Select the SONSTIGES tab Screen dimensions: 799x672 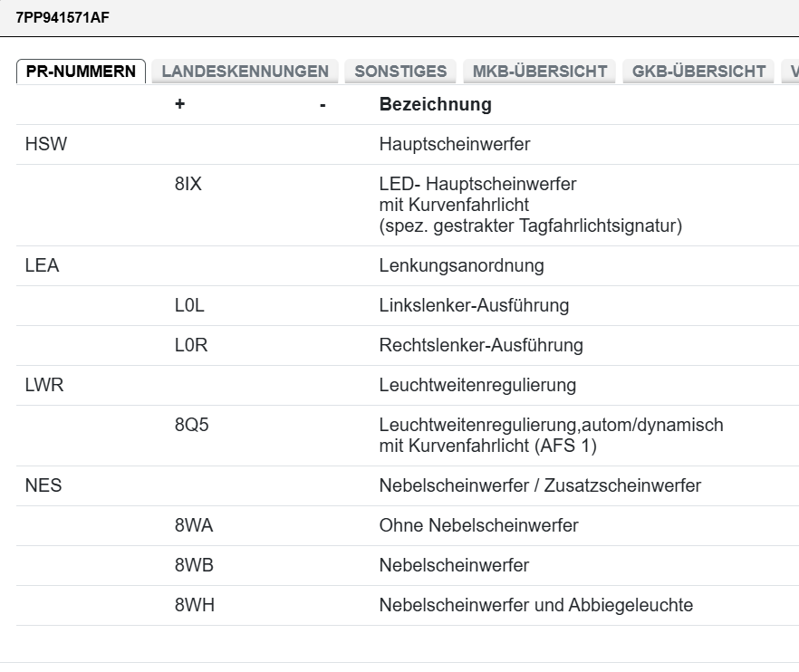click(400, 72)
